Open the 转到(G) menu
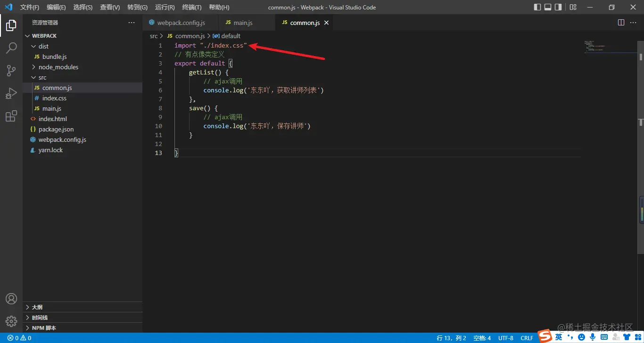The image size is (644, 343). click(137, 7)
